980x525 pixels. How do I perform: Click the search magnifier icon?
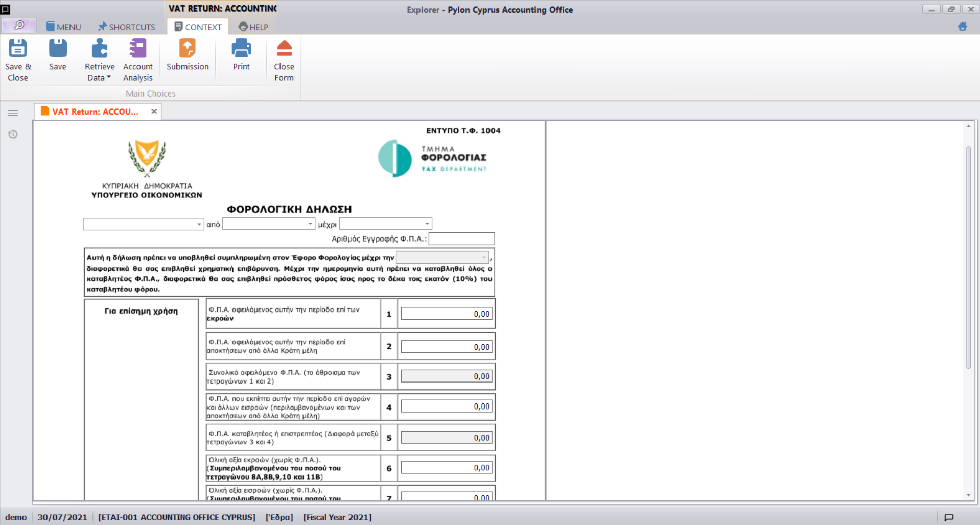(19, 26)
